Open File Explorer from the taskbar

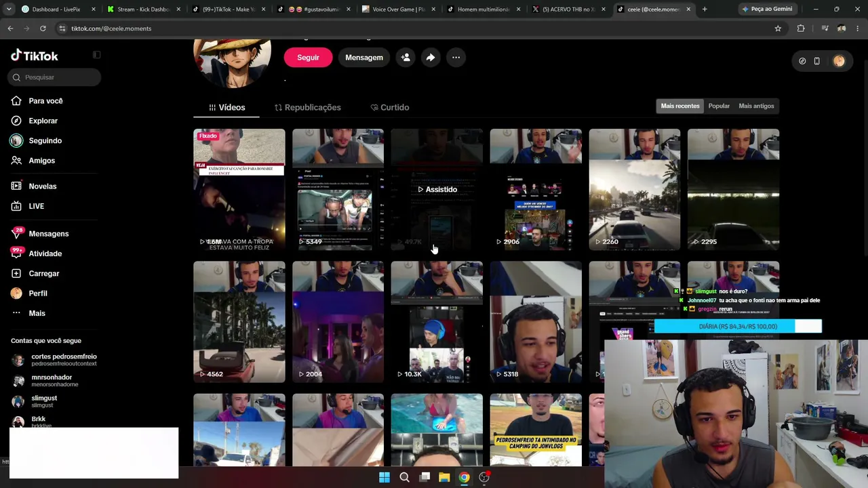pos(444,477)
